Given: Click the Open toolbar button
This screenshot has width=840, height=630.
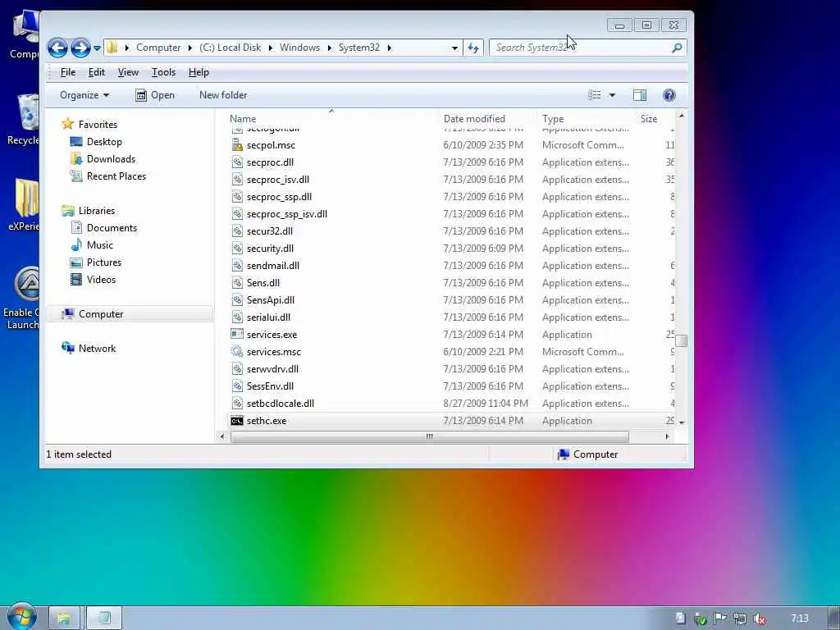Looking at the screenshot, I should pyautogui.click(x=155, y=95).
